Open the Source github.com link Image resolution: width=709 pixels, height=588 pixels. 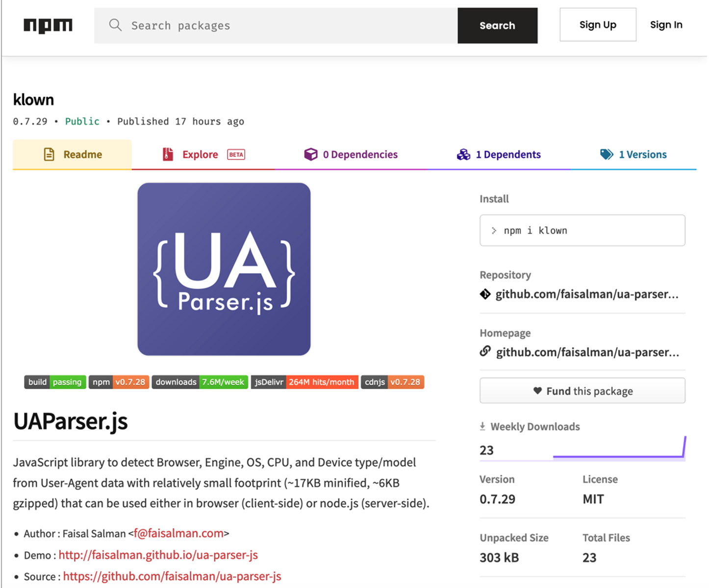point(172,576)
